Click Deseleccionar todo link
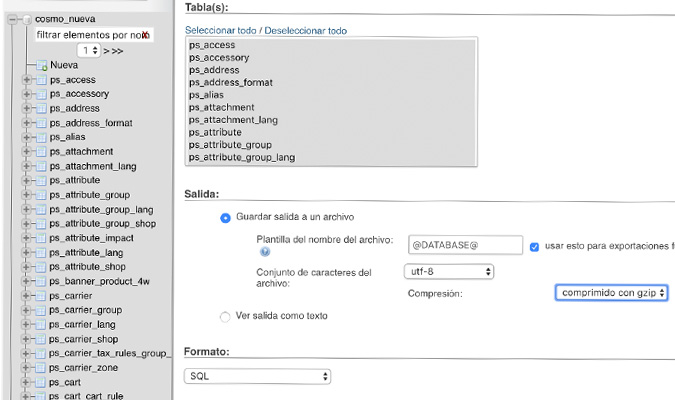 [x=306, y=31]
